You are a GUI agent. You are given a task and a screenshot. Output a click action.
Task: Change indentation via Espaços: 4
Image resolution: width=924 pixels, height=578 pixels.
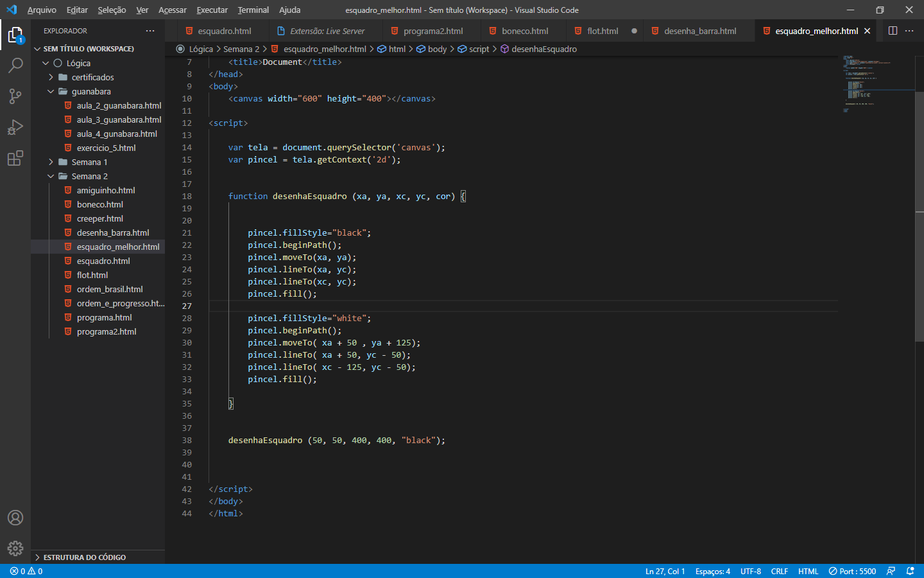pyautogui.click(x=712, y=571)
